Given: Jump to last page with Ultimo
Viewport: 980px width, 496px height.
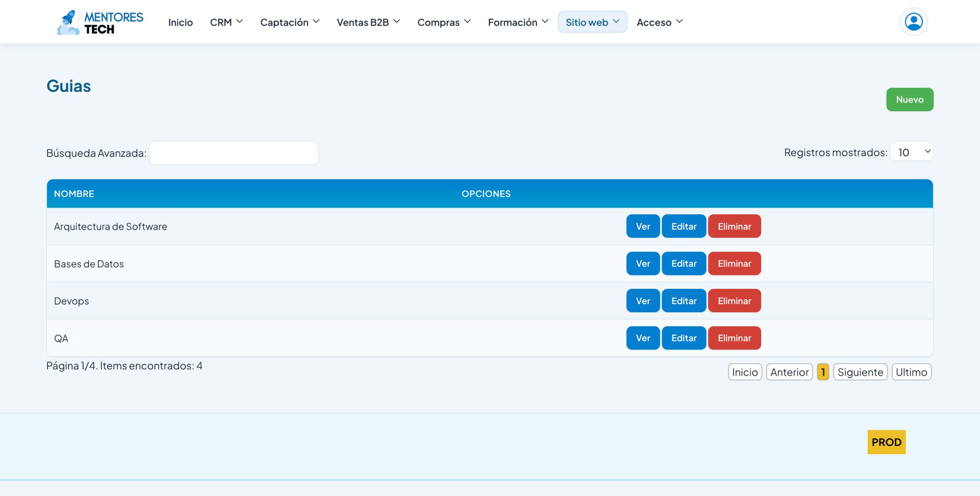Looking at the screenshot, I should click(x=912, y=372).
